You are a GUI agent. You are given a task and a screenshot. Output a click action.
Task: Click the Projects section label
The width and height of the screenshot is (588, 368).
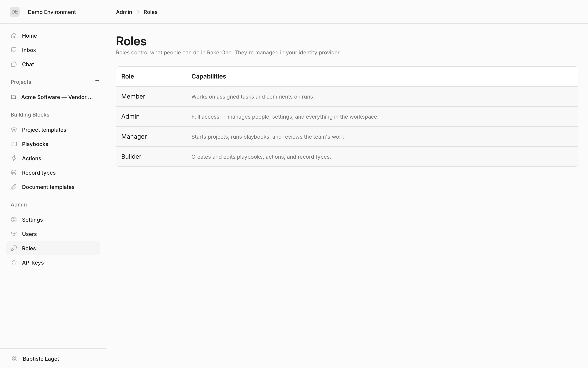pyautogui.click(x=21, y=82)
